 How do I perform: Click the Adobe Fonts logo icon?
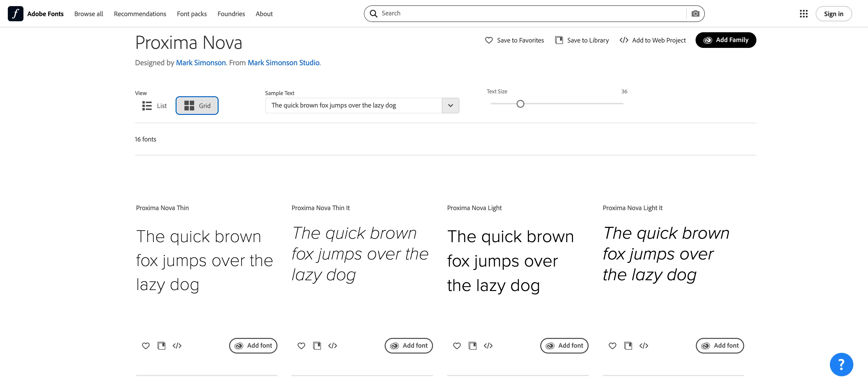pos(15,13)
